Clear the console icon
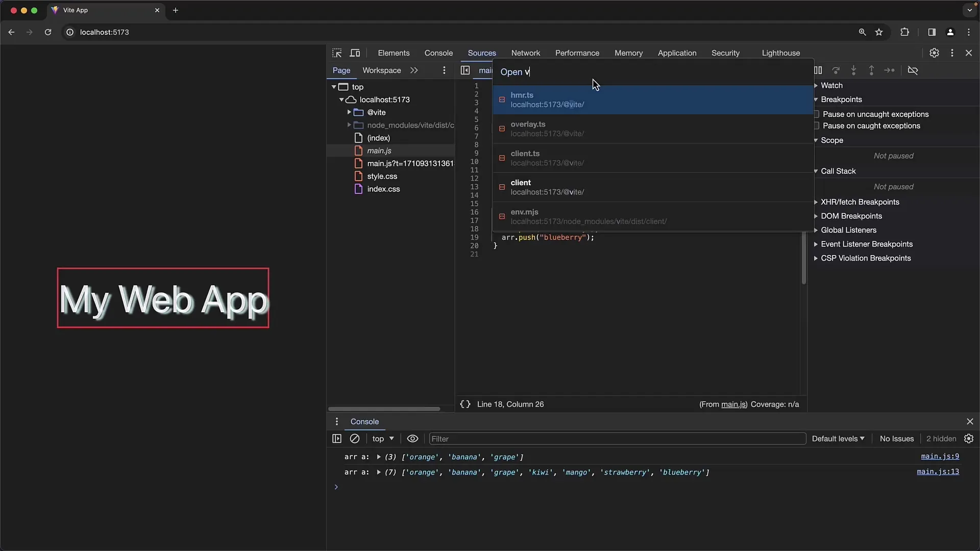Image resolution: width=980 pixels, height=551 pixels. click(355, 439)
